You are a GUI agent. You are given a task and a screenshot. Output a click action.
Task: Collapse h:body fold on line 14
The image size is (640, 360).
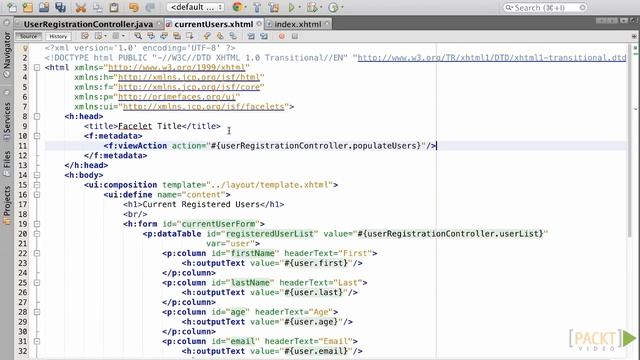(x=37, y=175)
